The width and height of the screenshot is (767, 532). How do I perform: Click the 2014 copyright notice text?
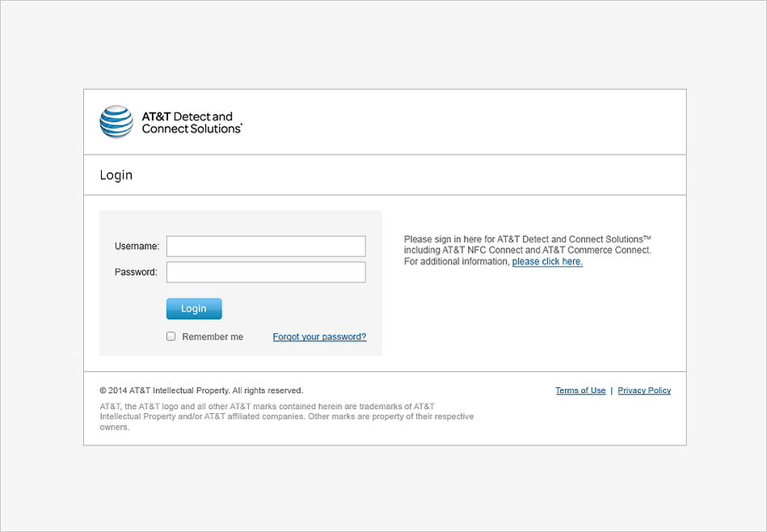pyautogui.click(x=201, y=391)
